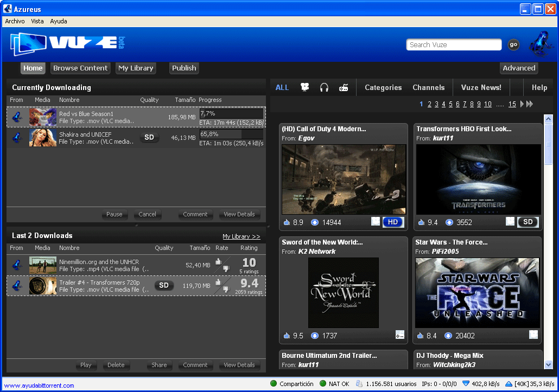Screen dimensions: 559x392
Task: Filter content by headphones audio icon
Action: pos(324,87)
